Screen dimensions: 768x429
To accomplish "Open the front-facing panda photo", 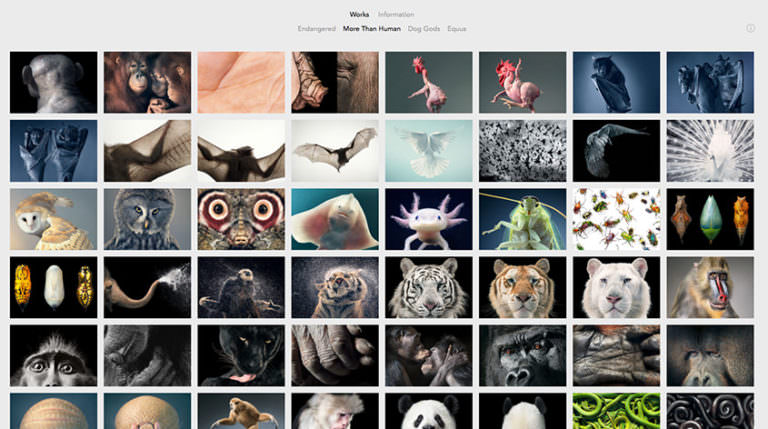I will [x=429, y=411].
